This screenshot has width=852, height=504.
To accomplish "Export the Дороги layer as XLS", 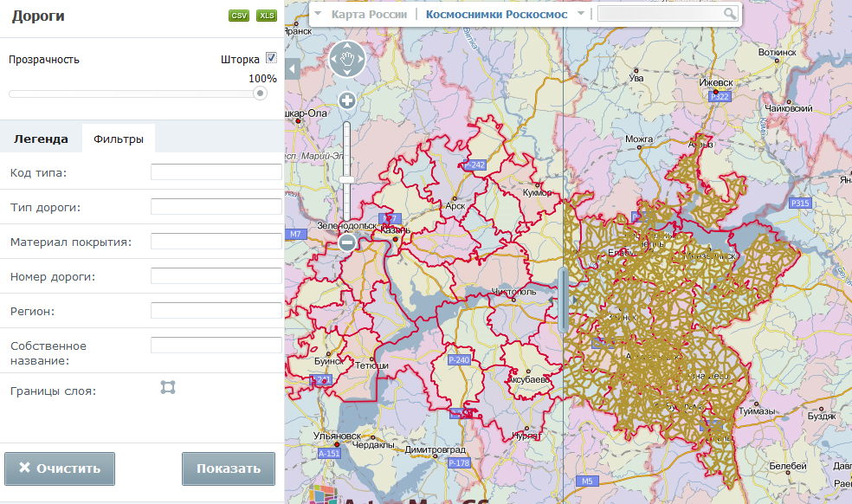I will [267, 16].
